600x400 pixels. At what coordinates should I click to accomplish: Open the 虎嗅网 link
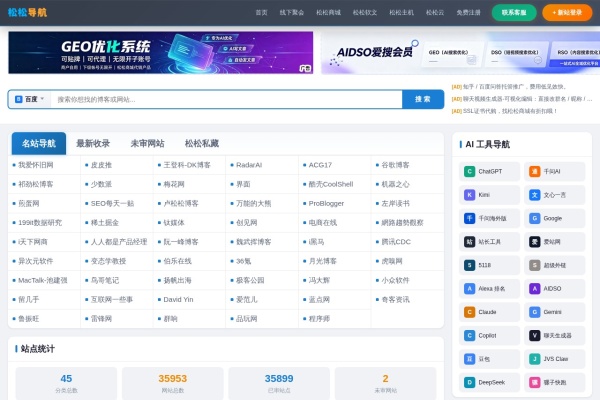(392, 261)
